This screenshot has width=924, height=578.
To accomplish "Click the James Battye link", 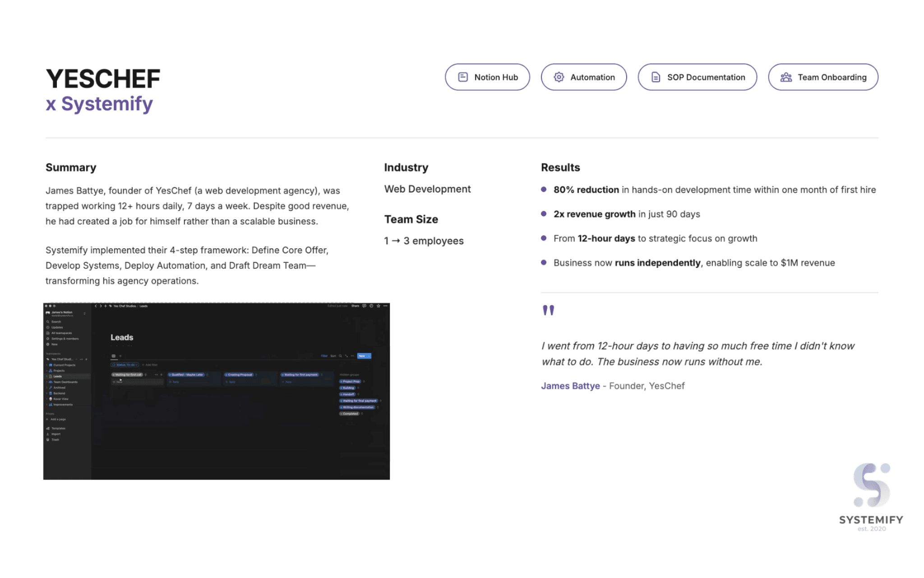I will [x=570, y=386].
